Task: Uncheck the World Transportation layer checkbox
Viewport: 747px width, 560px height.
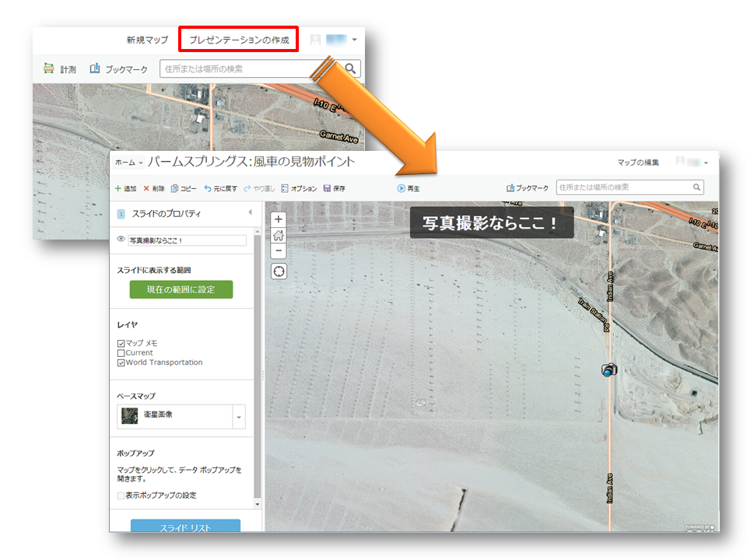Action: pos(121,362)
